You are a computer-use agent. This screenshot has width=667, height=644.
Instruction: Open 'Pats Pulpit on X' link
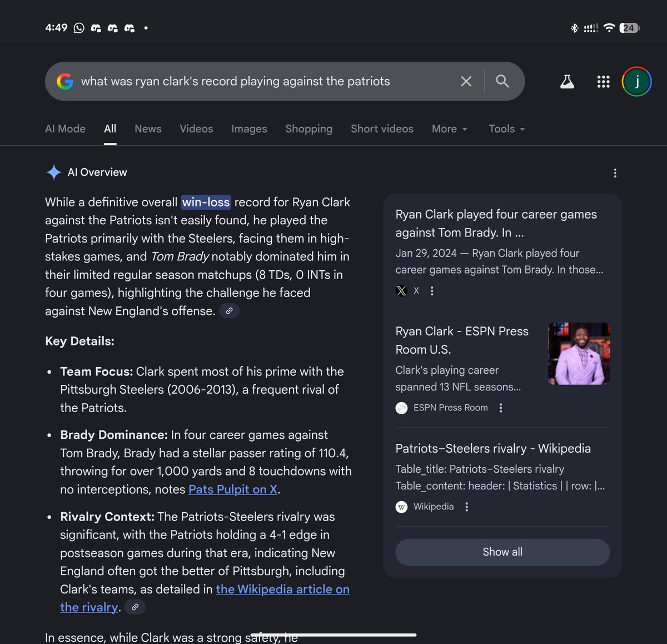tap(233, 489)
